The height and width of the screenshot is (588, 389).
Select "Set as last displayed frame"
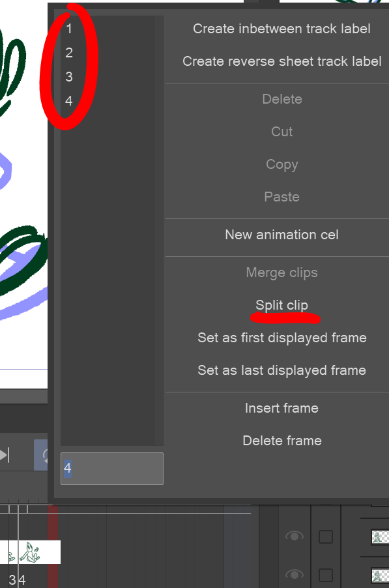click(x=282, y=370)
